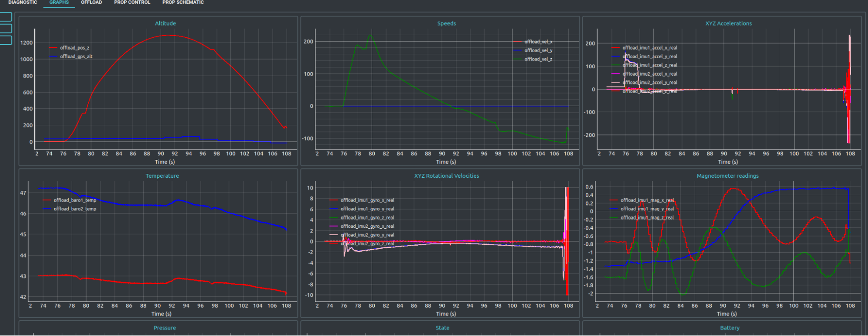Click offload_imu2_gyro_z_real legend entry
868x336 pixels.
click(362, 244)
